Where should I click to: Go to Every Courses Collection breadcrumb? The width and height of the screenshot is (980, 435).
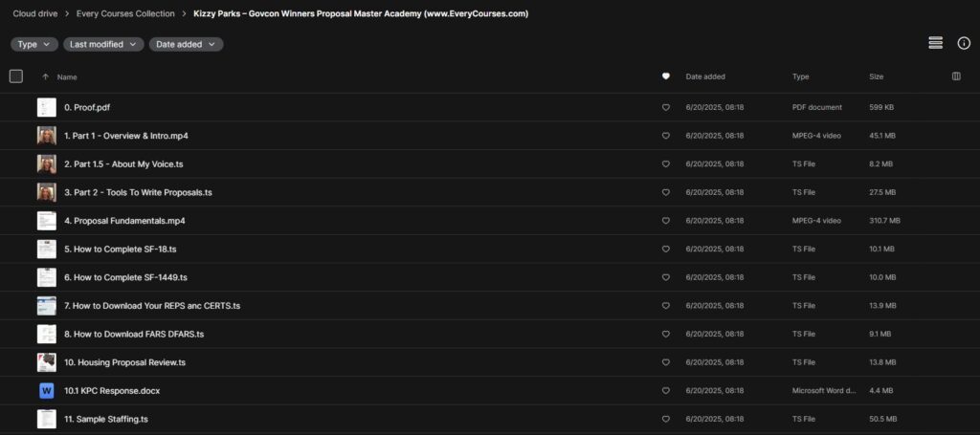click(125, 13)
